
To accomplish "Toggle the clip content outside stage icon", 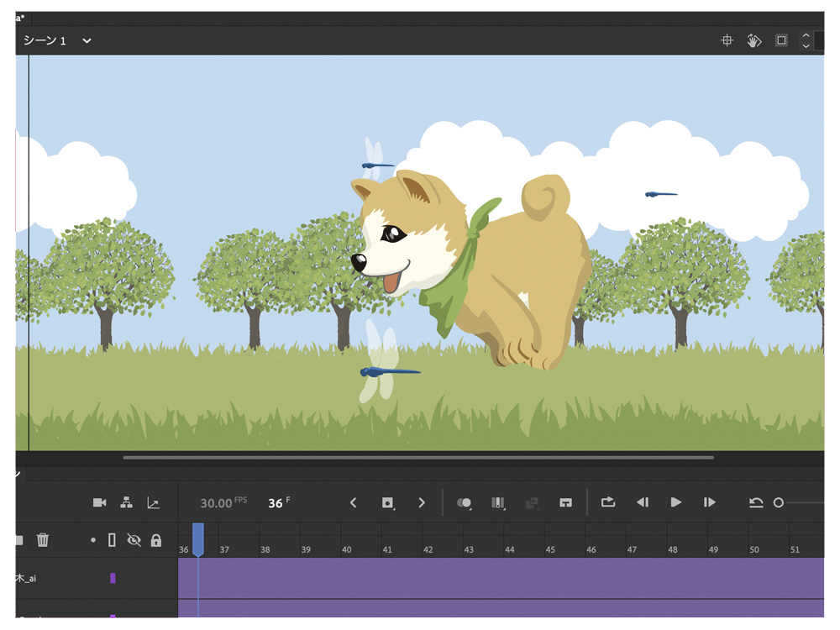I will (x=781, y=40).
